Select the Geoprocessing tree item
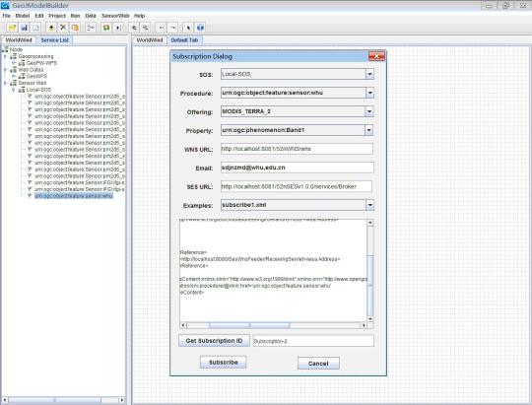The image size is (532, 405). tap(35, 56)
